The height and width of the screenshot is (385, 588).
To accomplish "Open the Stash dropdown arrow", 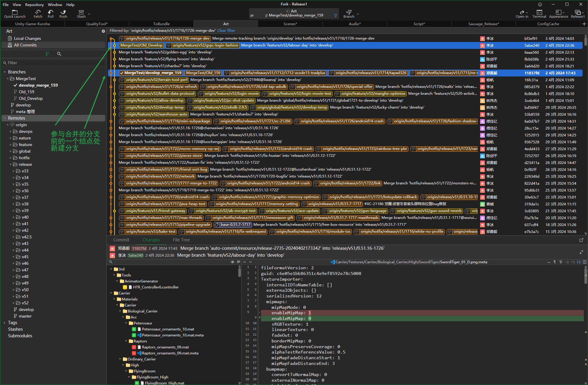I will coord(89,14).
